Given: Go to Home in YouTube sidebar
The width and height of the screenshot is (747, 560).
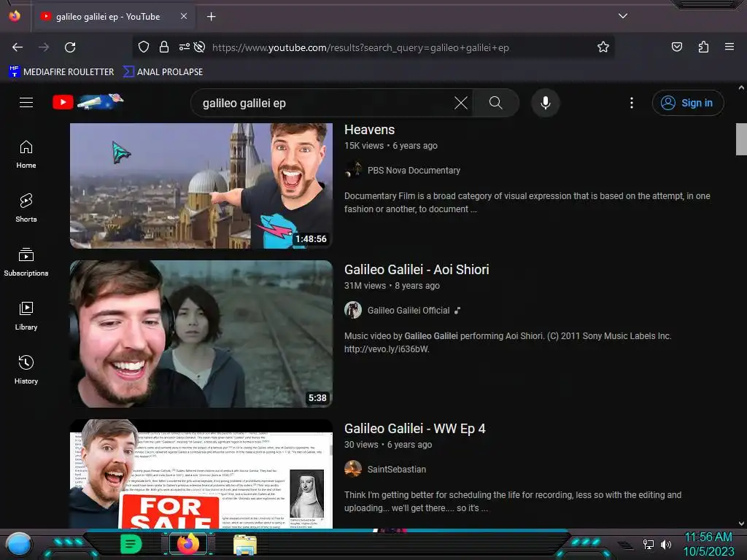Looking at the screenshot, I should (26, 155).
